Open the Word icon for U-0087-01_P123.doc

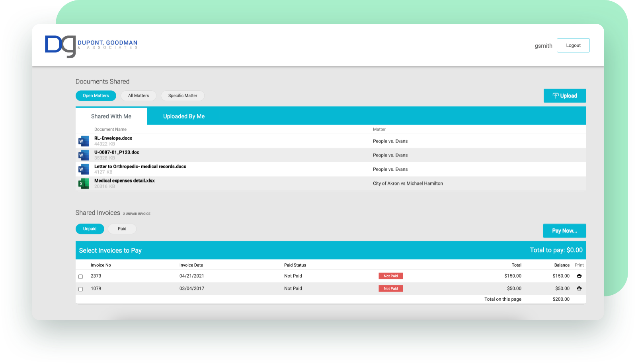(x=84, y=155)
